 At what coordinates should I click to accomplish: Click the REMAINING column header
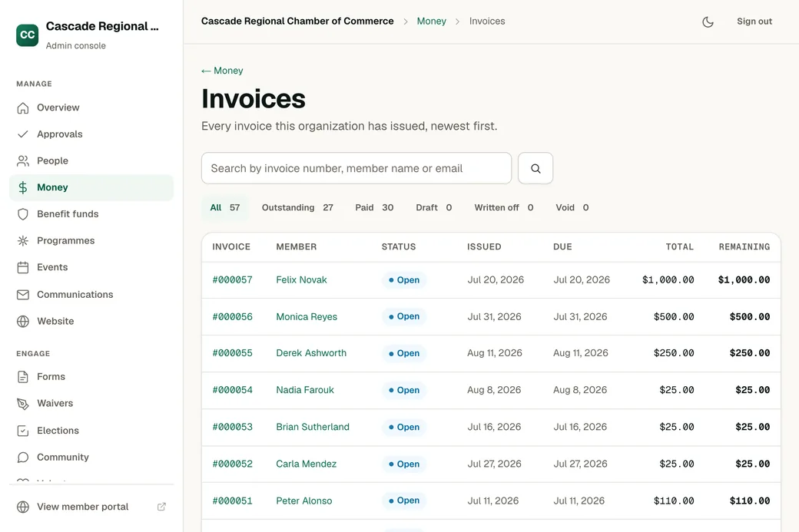tap(744, 247)
